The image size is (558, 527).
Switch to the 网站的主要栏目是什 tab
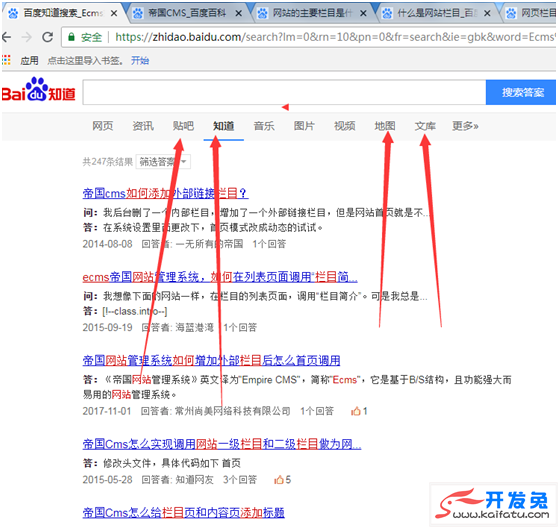coord(312,14)
